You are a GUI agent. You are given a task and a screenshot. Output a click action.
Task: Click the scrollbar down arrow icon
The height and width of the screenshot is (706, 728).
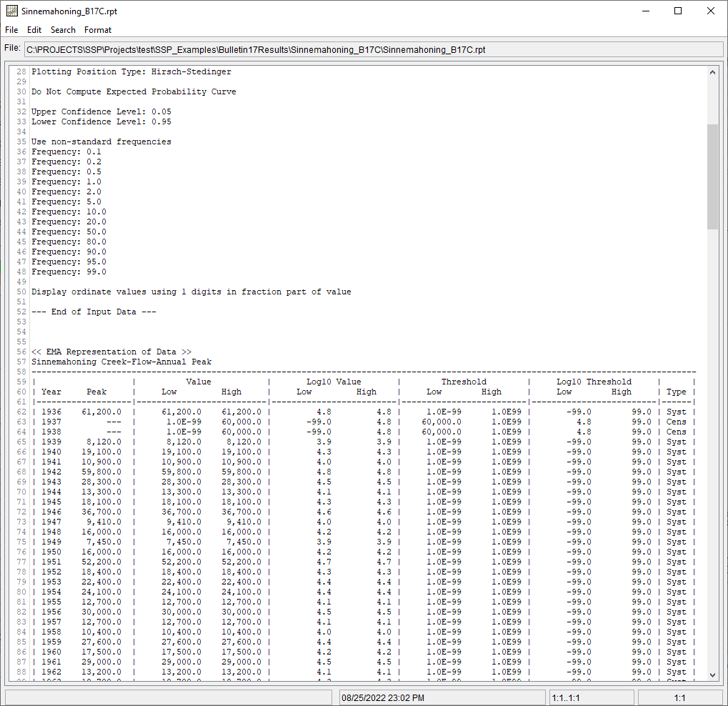pyautogui.click(x=713, y=675)
